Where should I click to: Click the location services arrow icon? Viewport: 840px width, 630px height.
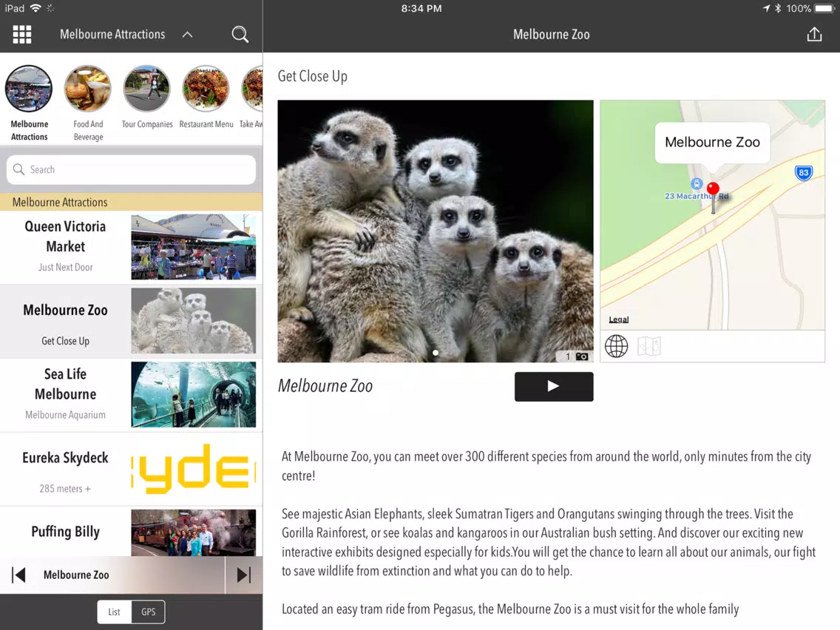[x=766, y=8]
